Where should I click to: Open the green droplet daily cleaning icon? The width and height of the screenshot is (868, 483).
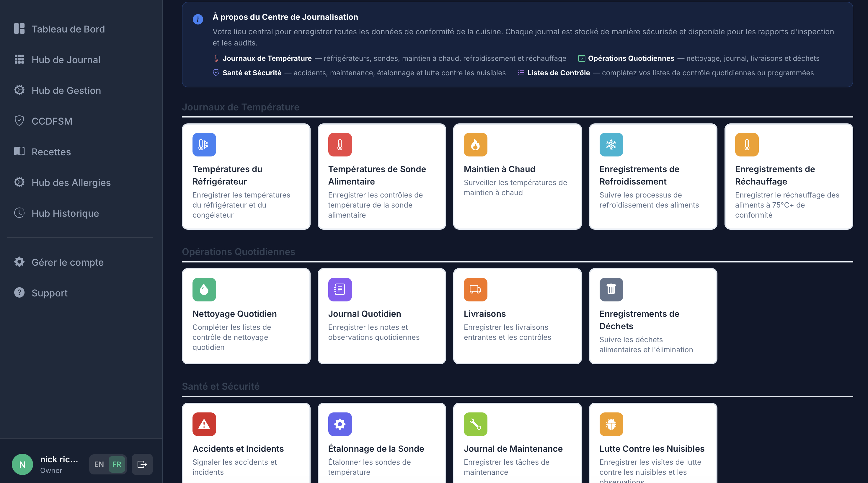click(204, 289)
